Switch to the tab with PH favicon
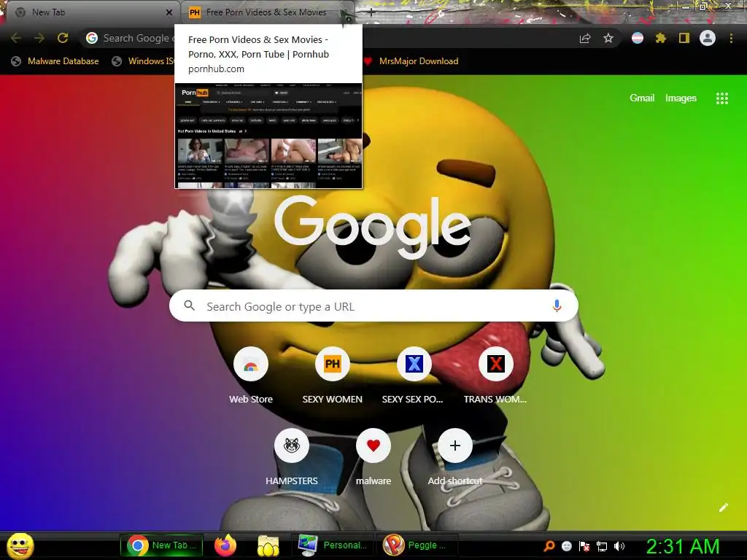Screen dimensions: 747x560 click(267, 12)
